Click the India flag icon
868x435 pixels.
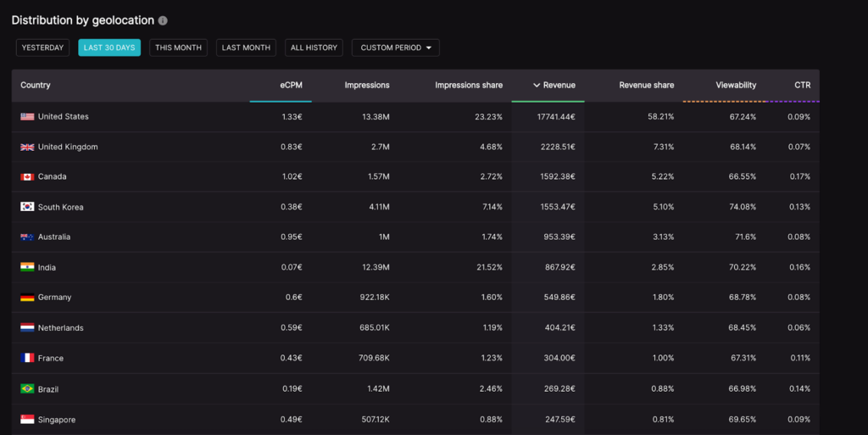(x=27, y=267)
